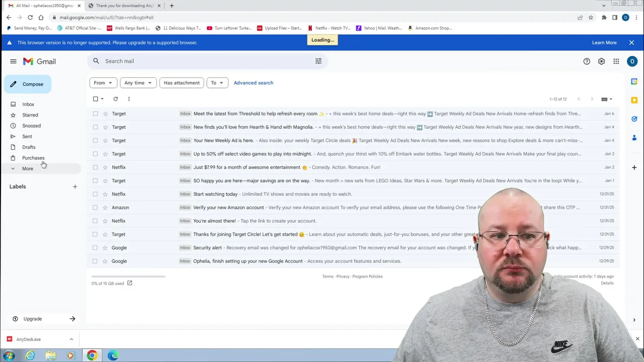The height and width of the screenshot is (362, 644).
Task: Toggle the select all checkbox
Action: 96,99
